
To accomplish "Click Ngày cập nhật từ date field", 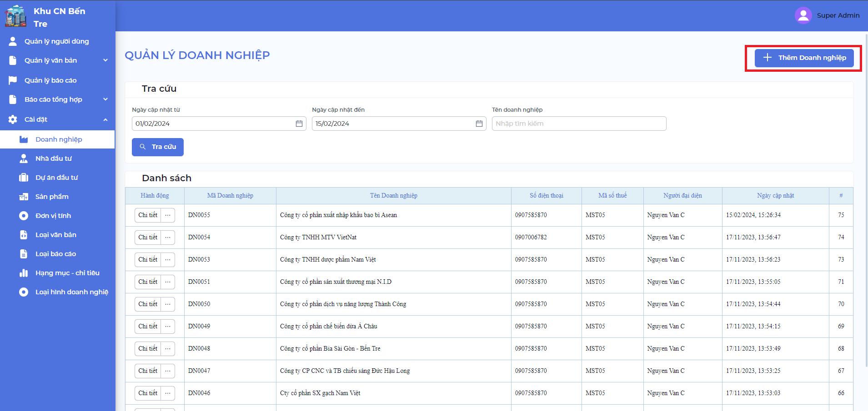I will coord(219,124).
